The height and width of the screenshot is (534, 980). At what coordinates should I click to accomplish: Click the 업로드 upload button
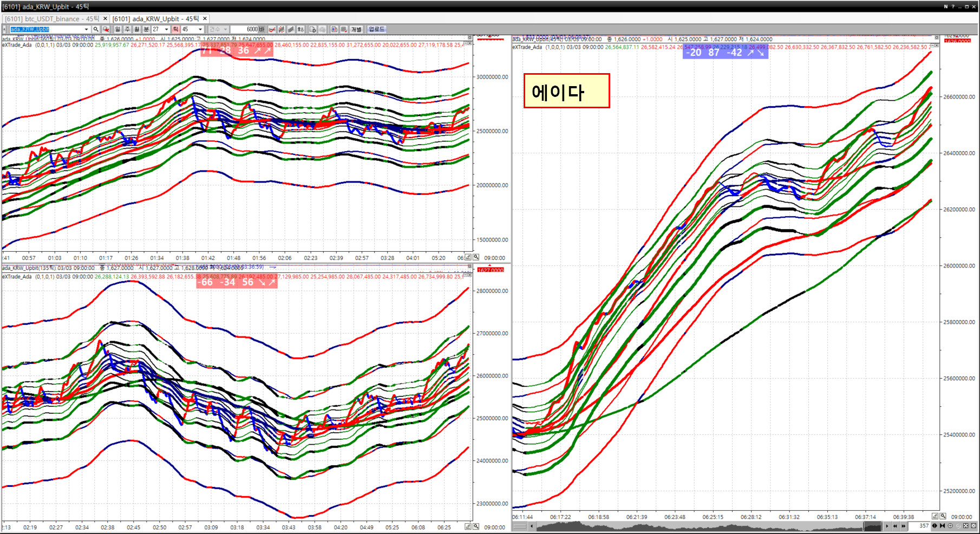tap(376, 29)
